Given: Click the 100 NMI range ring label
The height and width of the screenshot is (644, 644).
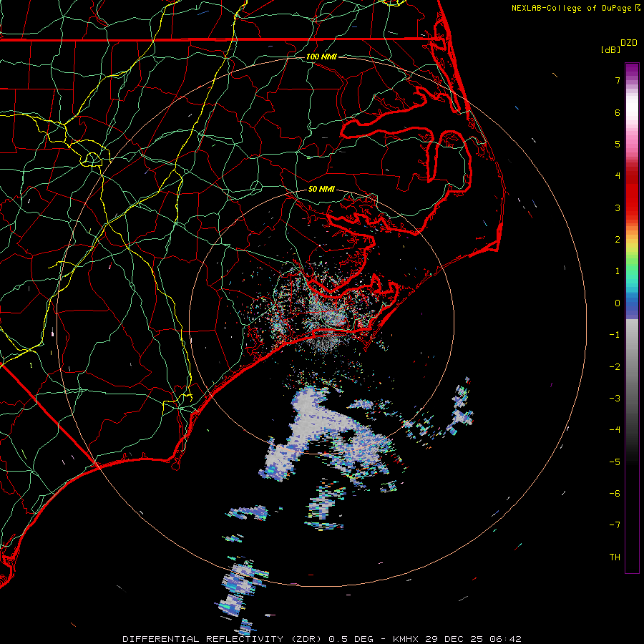Looking at the screenshot, I should click(x=321, y=57).
